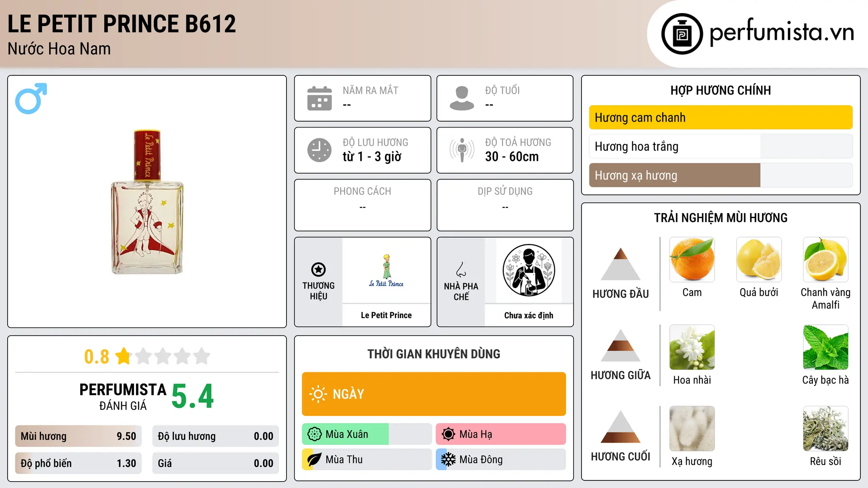Screen dimensions: 868x488
Task: Select the Cây bạc hà mint image
Action: pyautogui.click(x=826, y=347)
